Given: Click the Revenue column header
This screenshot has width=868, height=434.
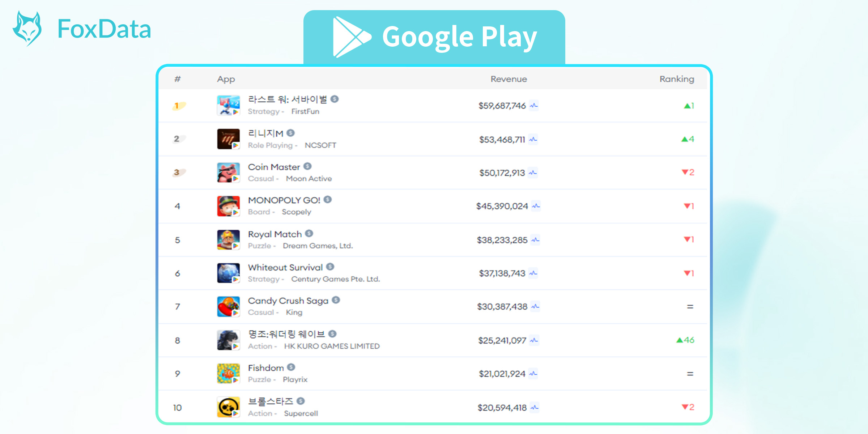Looking at the screenshot, I should [509, 79].
